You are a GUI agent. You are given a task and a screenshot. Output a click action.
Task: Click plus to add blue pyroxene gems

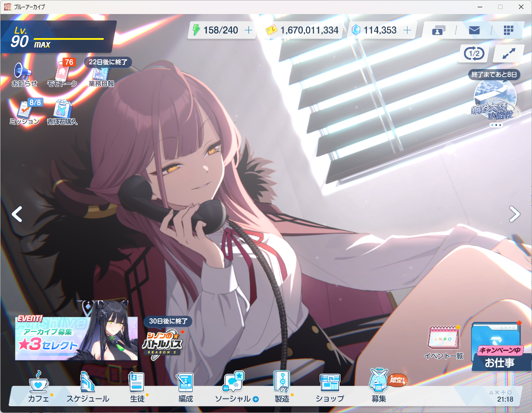(407, 30)
